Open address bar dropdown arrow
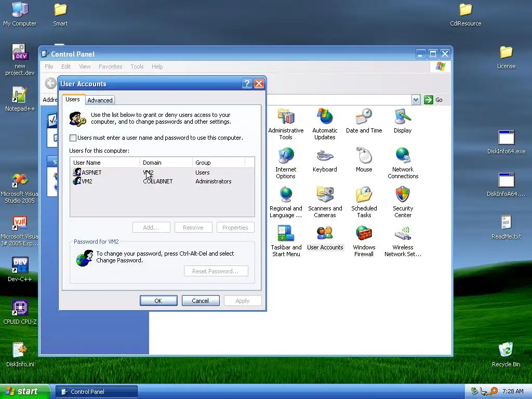 point(416,100)
